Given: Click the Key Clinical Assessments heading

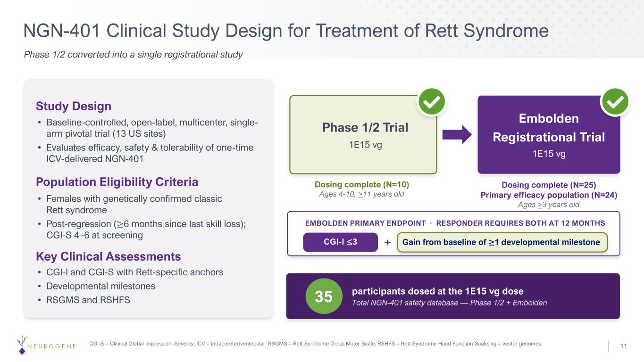Looking at the screenshot, I should click(109, 256).
